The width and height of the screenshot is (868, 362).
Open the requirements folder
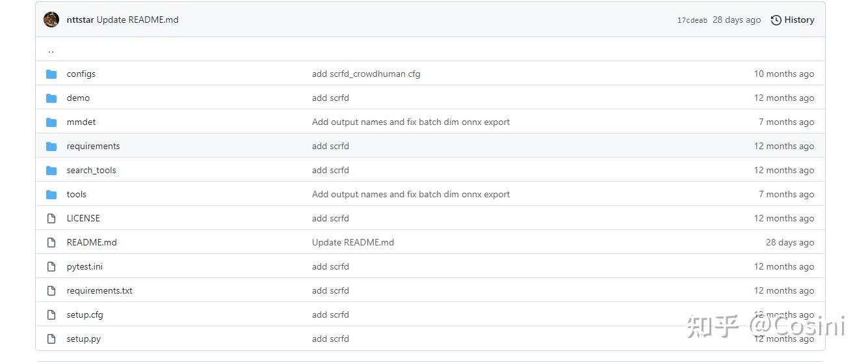pyautogui.click(x=93, y=146)
